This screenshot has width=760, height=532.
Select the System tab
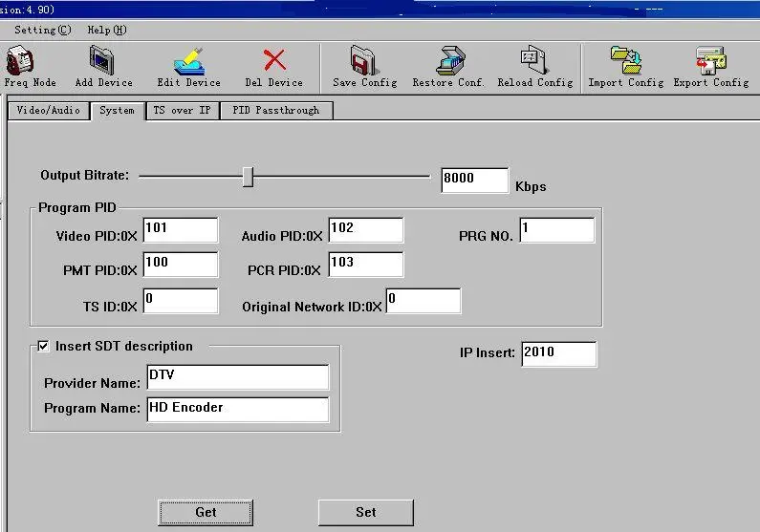[x=118, y=111]
